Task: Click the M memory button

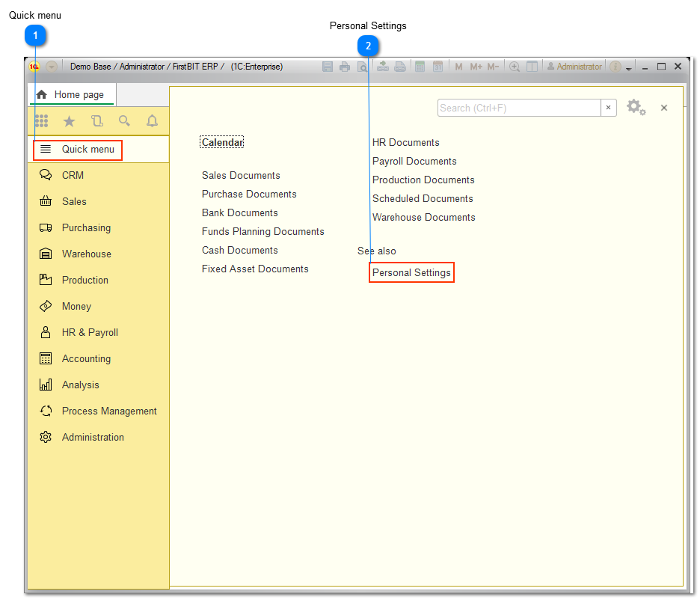Action: coord(458,67)
